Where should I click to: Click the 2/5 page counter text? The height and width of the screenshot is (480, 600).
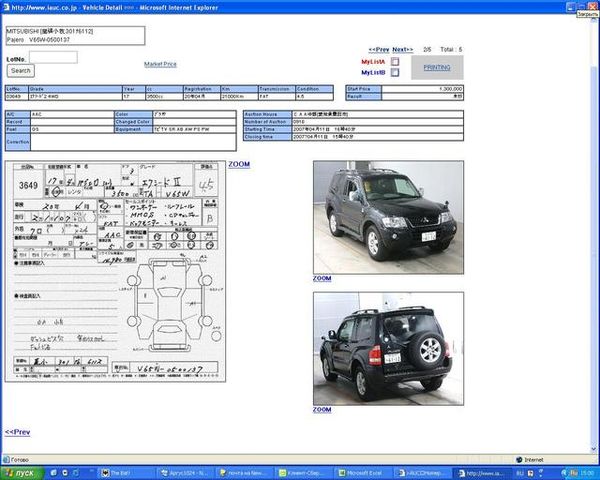click(427, 50)
